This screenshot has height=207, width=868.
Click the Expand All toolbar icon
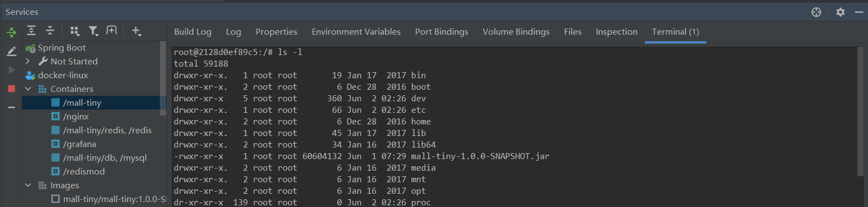point(31,31)
